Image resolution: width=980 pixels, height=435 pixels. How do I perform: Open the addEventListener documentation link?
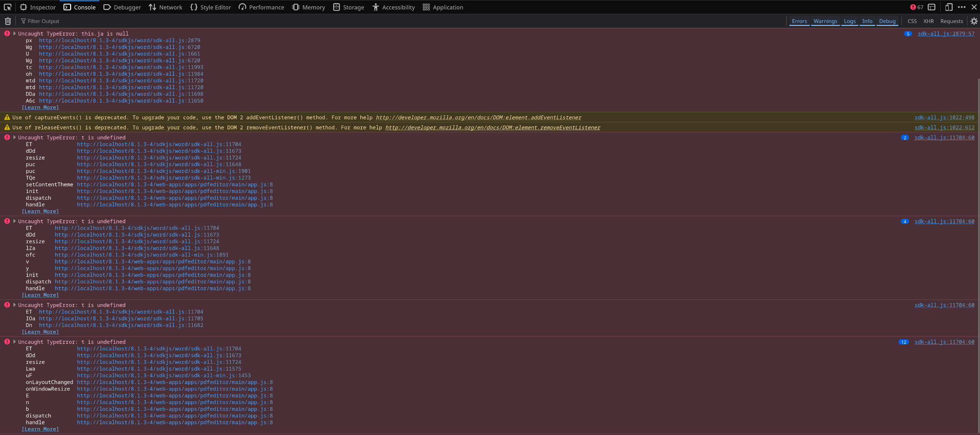click(x=478, y=118)
